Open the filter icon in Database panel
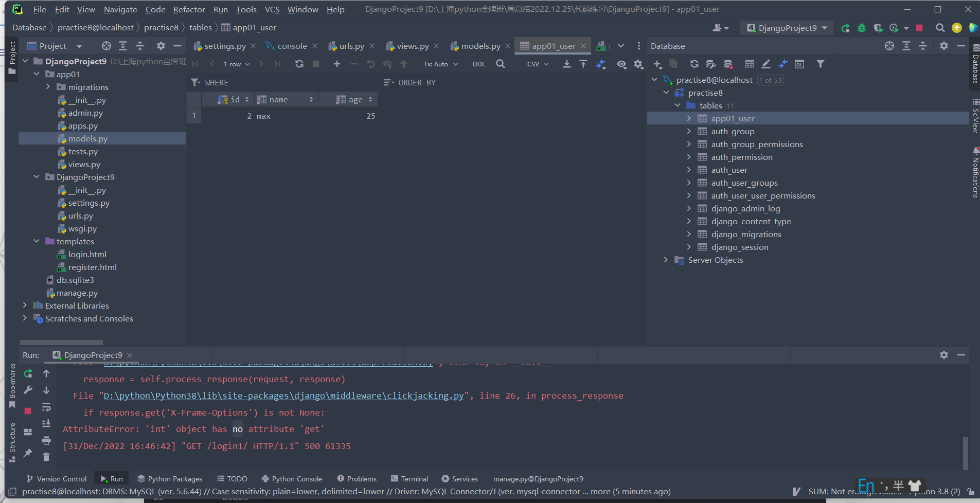The width and height of the screenshot is (980, 503). (821, 64)
